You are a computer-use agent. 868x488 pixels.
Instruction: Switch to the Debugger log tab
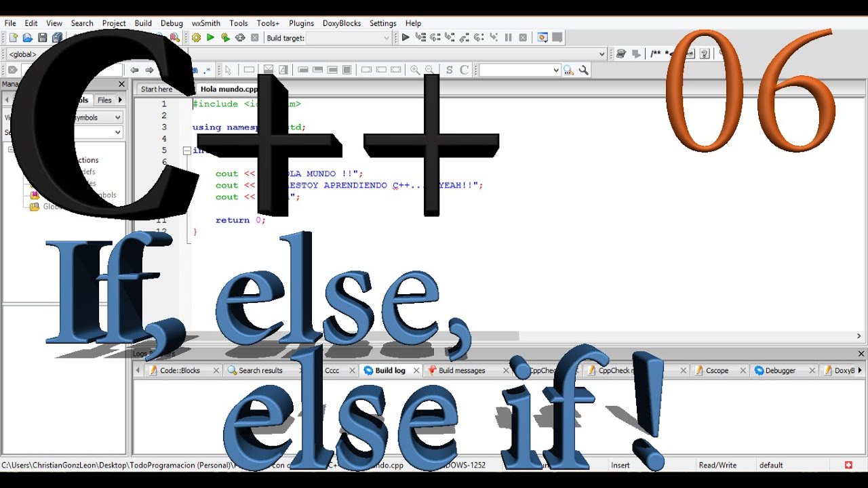pos(781,370)
